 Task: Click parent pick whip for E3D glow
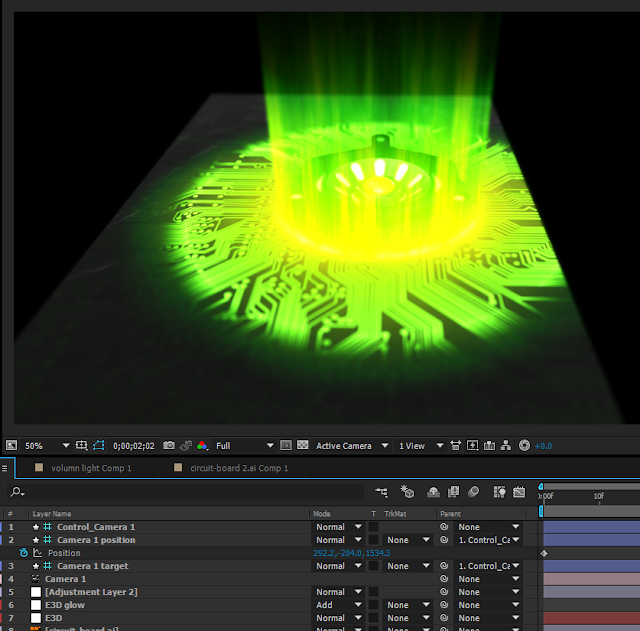point(444,605)
